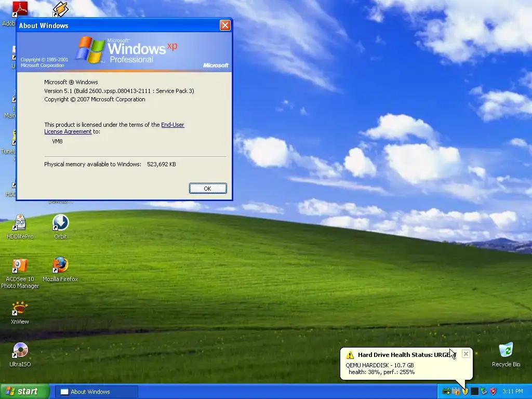Click the QEMU HARDDISK 10.7 GB line
The height and width of the screenshot is (399, 532).
click(380, 365)
